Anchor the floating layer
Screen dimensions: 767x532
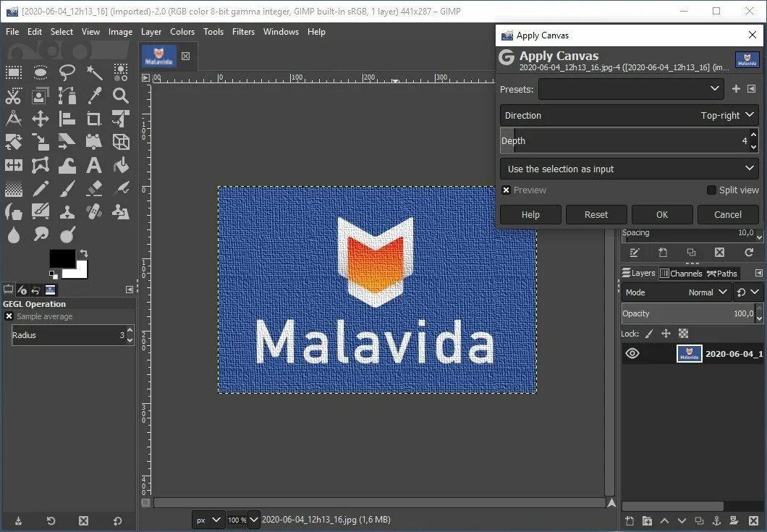(x=716, y=520)
